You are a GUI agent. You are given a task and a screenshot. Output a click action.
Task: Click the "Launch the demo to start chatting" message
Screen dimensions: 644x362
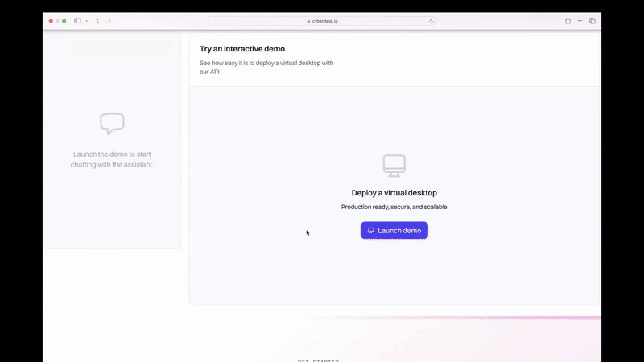point(112,159)
